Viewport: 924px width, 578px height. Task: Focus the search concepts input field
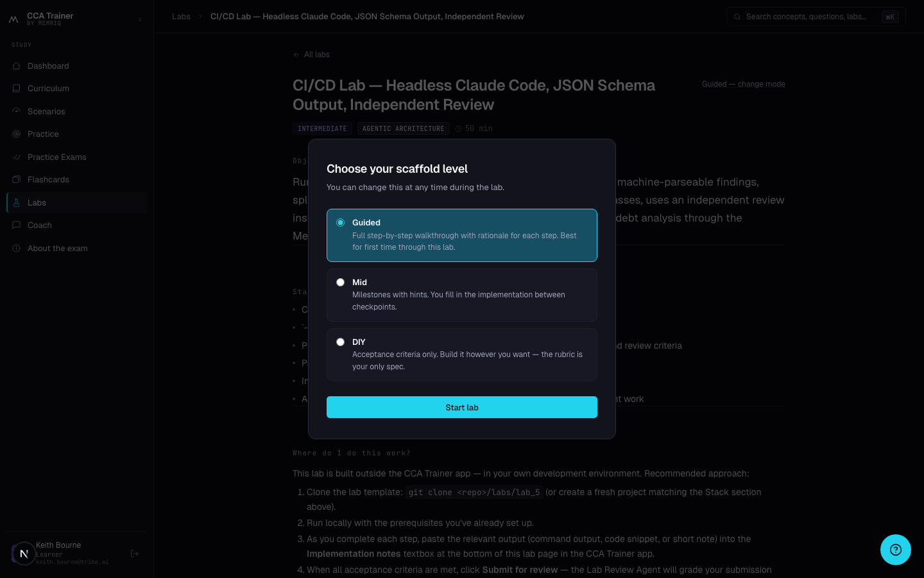816,17
